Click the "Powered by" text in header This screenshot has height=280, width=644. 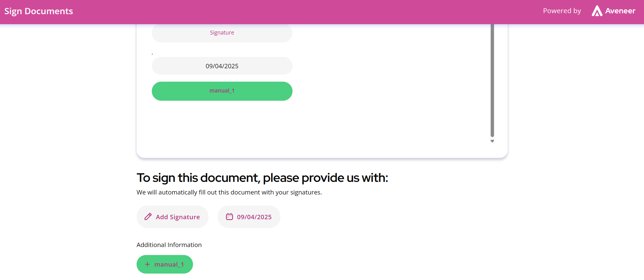point(562,11)
